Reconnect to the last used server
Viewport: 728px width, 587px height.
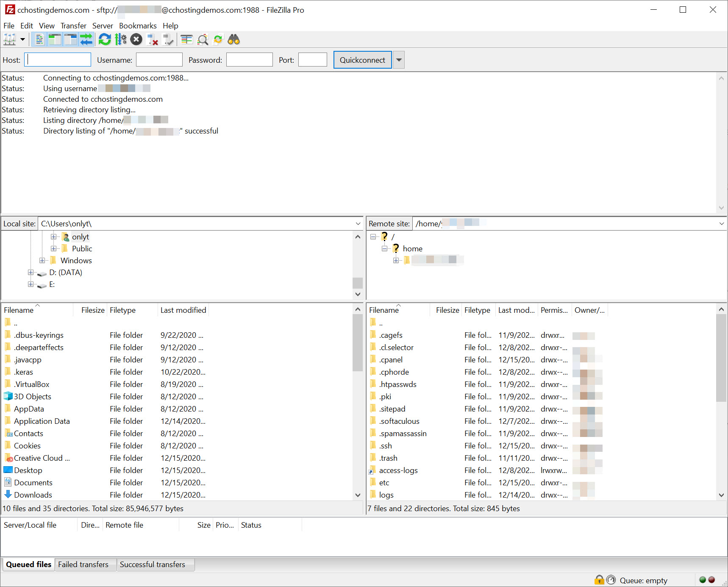[168, 39]
